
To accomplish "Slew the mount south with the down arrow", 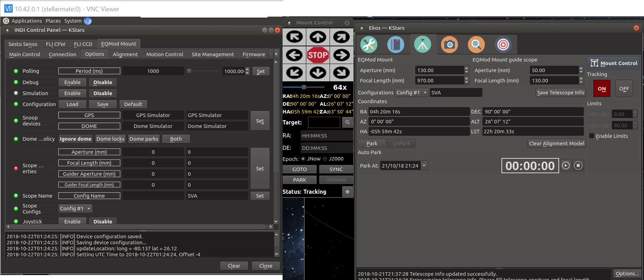I will point(318,73).
